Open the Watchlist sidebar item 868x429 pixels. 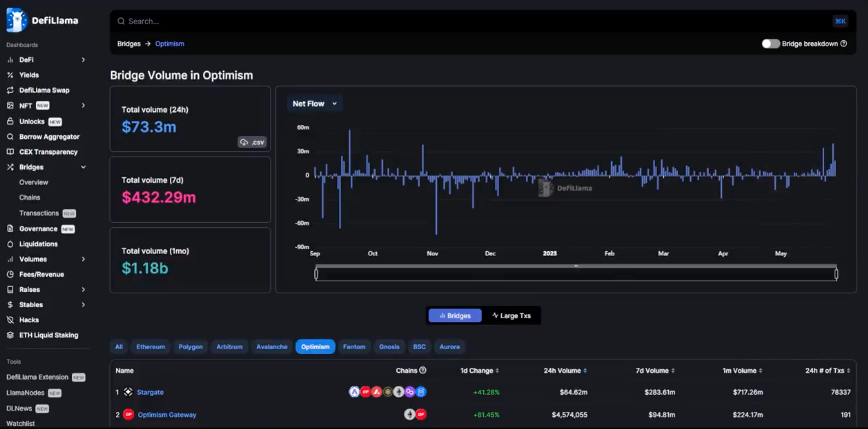click(20, 423)
